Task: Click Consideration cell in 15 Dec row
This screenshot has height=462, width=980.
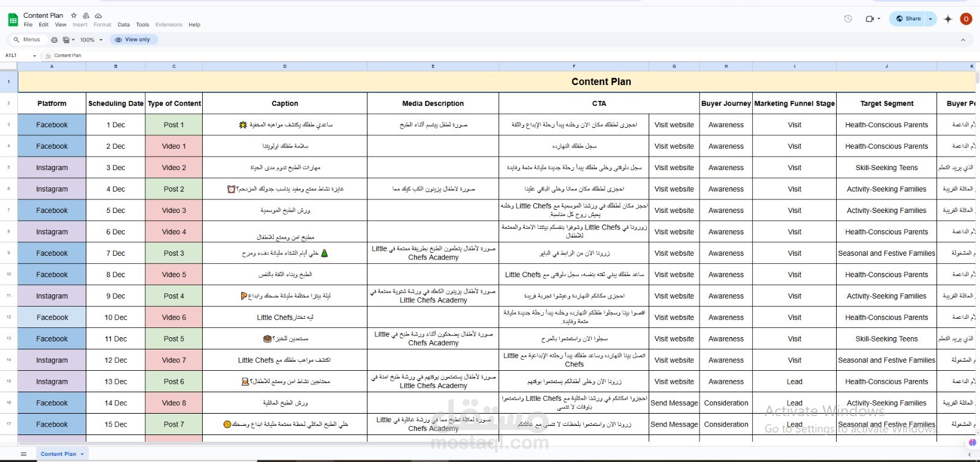Action: pyautogui.click(x=726, y=425)
